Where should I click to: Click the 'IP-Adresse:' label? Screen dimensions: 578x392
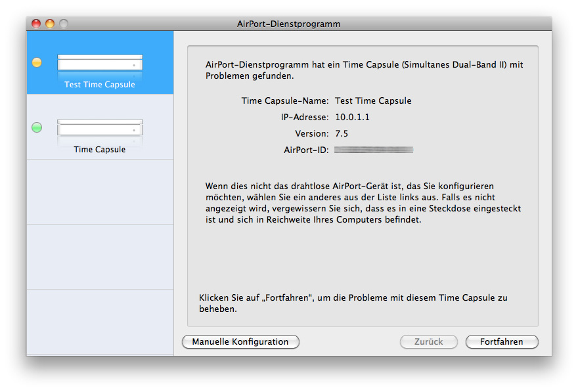click(x=305, y=117)
